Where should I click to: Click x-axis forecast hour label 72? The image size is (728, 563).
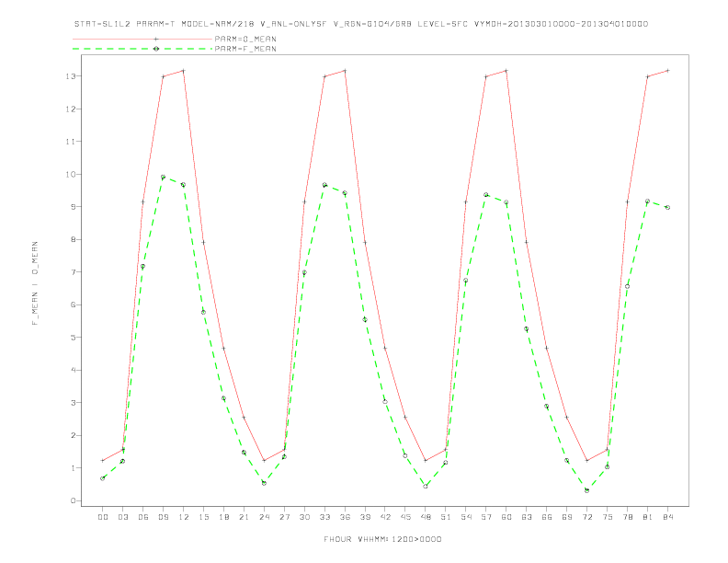[586, 517]
